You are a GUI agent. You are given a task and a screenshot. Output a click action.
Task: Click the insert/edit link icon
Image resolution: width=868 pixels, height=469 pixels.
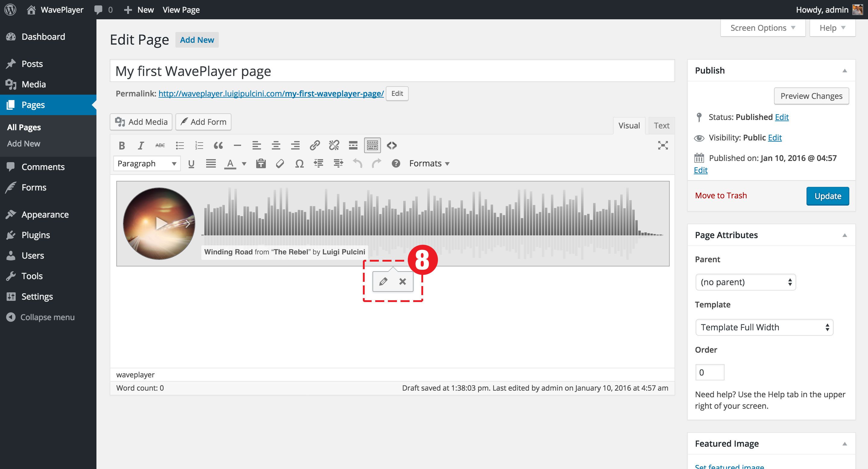314,146
